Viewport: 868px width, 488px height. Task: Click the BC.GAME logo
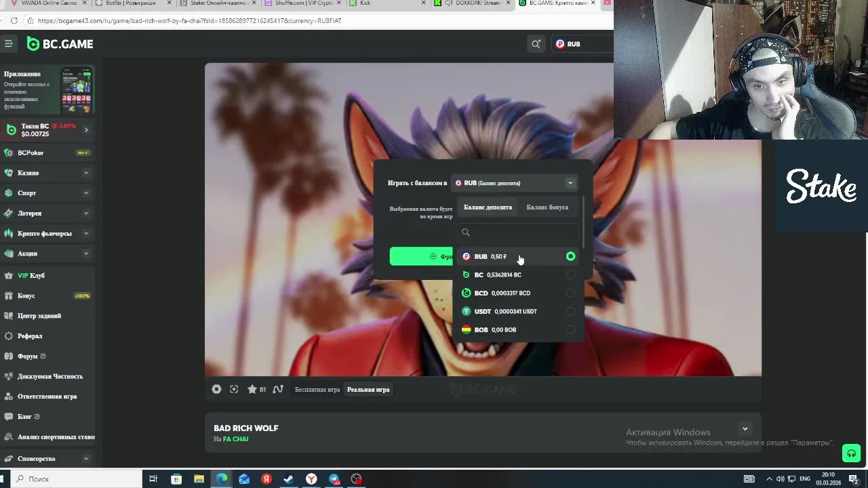pyautogui.click(x=60, y=44)
